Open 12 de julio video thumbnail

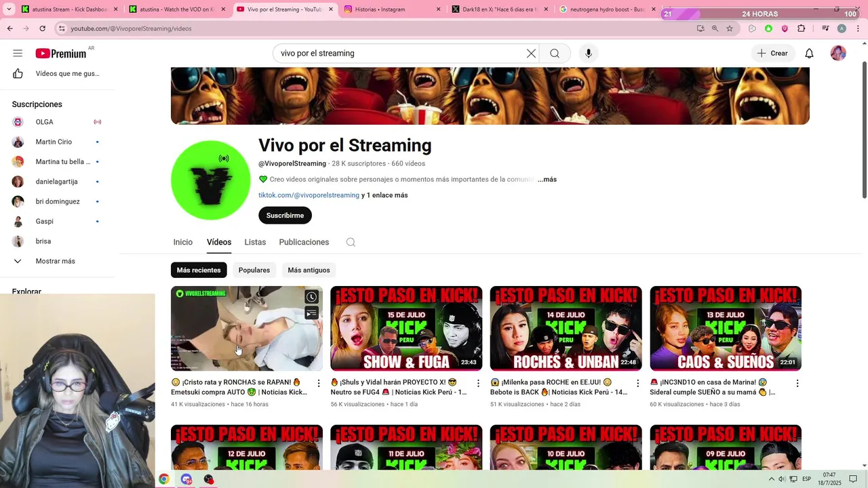[246, 447]
